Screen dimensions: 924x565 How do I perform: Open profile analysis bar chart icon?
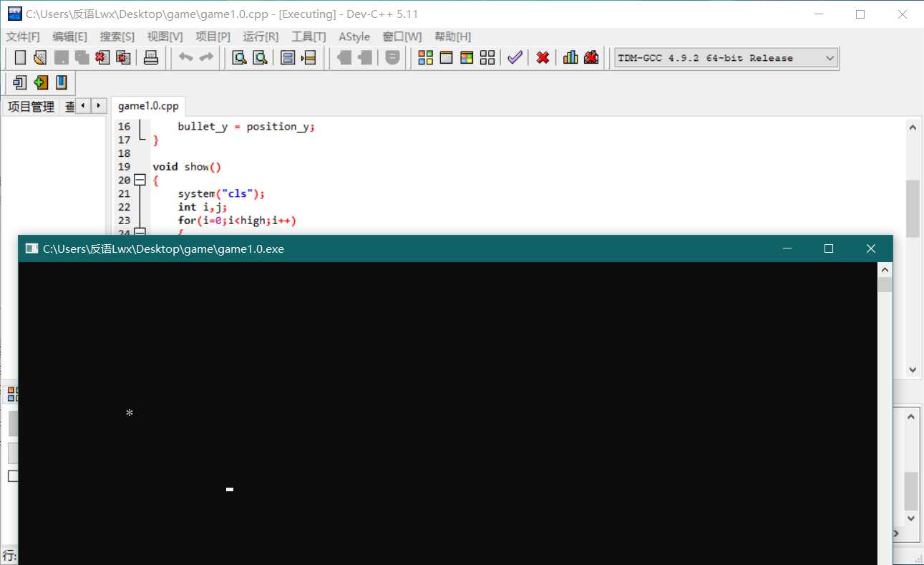click(570, 58)
